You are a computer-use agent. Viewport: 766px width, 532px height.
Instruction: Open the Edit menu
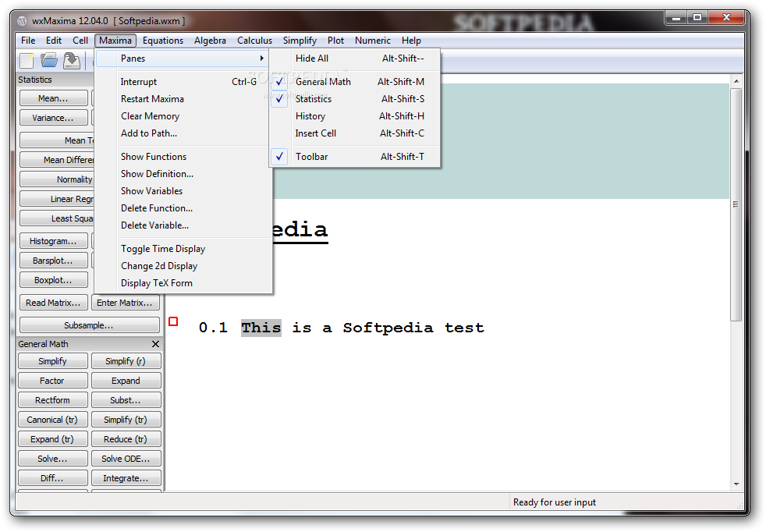[x=54, y=41]
